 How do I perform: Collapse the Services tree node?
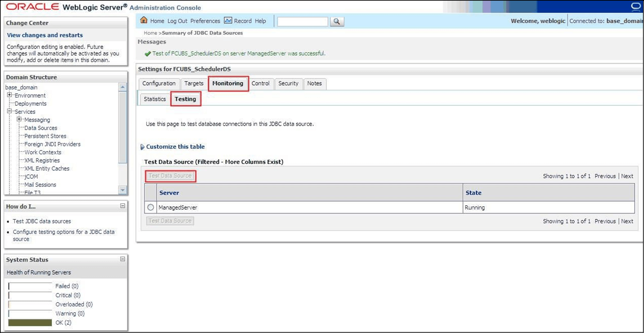(9, 111)
